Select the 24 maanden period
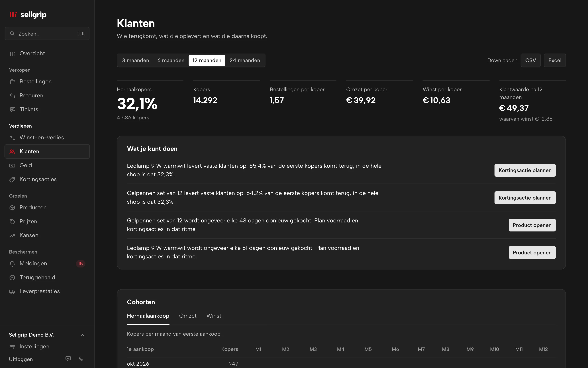588x368 pixels. point(245,60)
